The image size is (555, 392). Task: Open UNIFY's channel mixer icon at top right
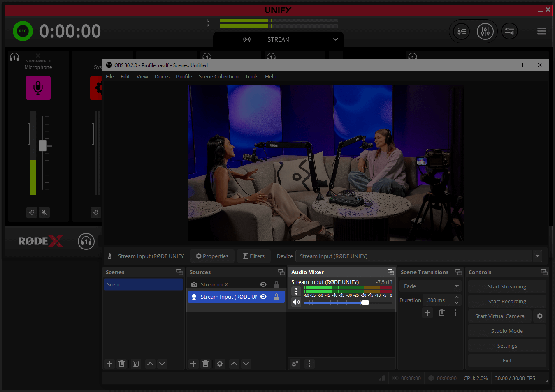(x=485, y=31)
